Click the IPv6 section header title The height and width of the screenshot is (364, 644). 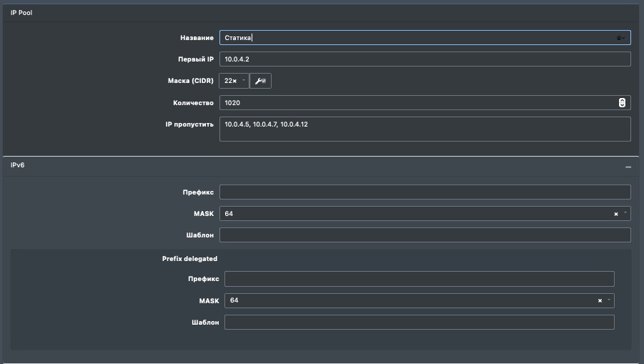point(17,165)
